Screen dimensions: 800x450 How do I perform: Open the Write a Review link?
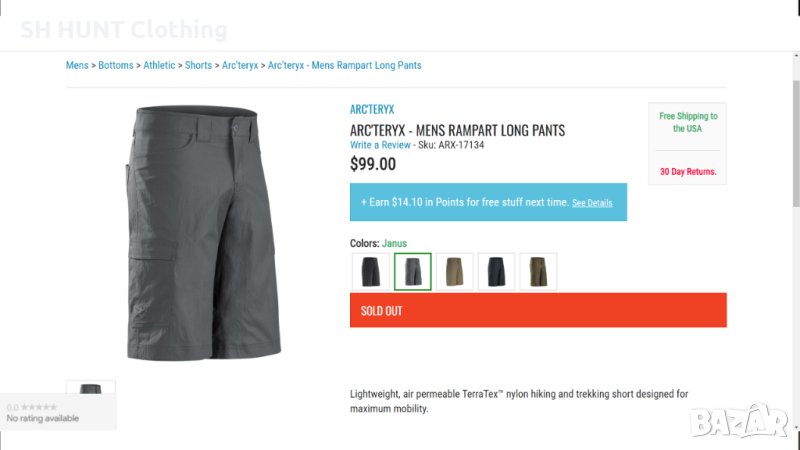[x=380, y=145]
